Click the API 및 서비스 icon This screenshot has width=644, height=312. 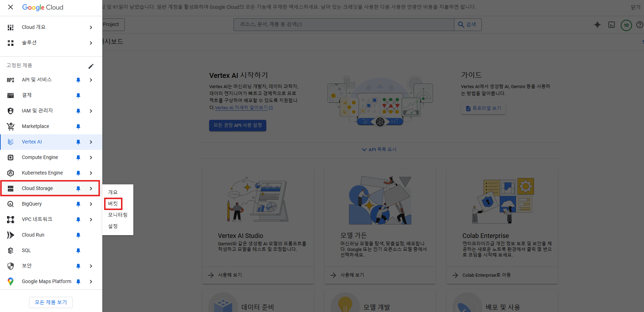click(11, 80)
